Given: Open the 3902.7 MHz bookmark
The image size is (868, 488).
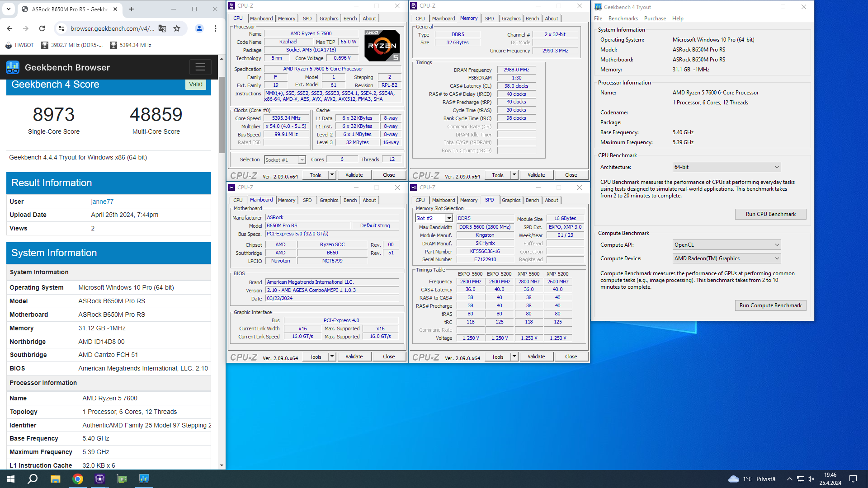Looking at the screenshot, I should pyautogui.click(x=72, y=45).
